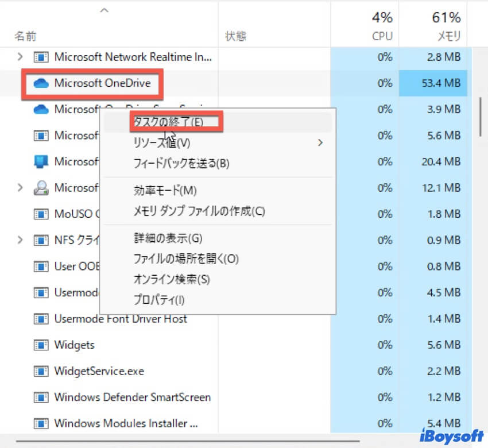Screen dimensions: 488x448
Task: Click the Usermode Font Driver Host icon
Action: pos(41,319)
